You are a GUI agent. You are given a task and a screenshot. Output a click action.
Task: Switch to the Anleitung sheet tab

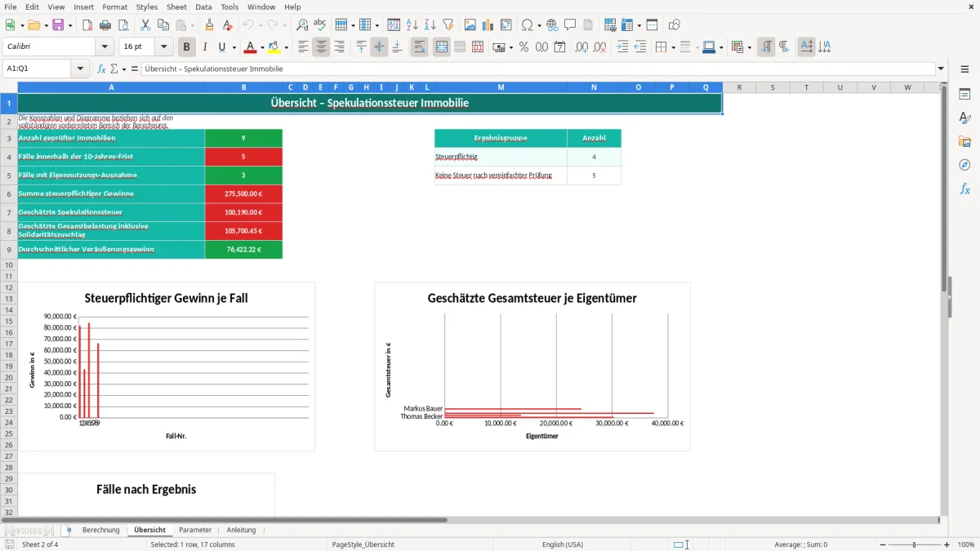pos(241,530)
